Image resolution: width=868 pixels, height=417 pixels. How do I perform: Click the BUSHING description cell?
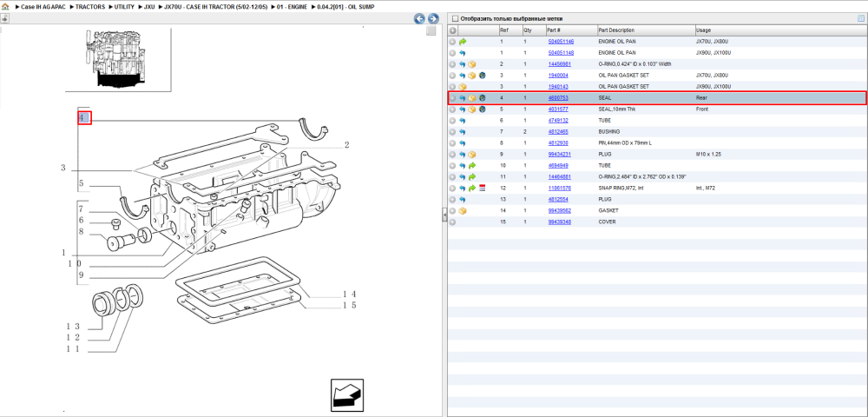coord(609,132)
